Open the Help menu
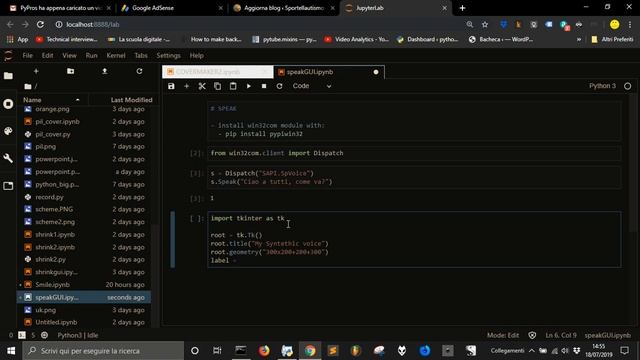Viewport: 640px width, 360px height. click(196, 56)
